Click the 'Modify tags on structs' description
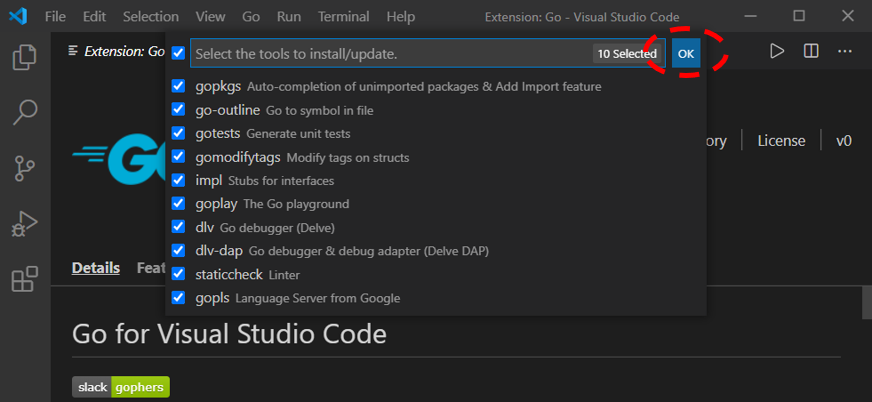 coord(348,158)
